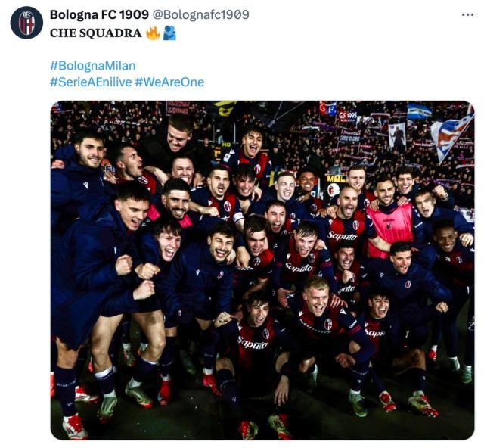Click the Bologna FC crest profile avatar

pyautogui.click(x=26, y=23)
